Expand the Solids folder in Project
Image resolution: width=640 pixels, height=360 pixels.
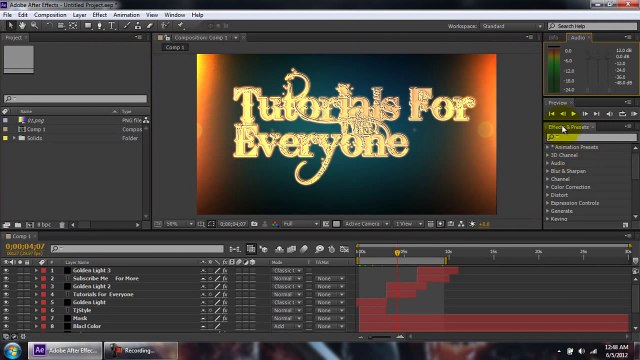coord(14,138)
